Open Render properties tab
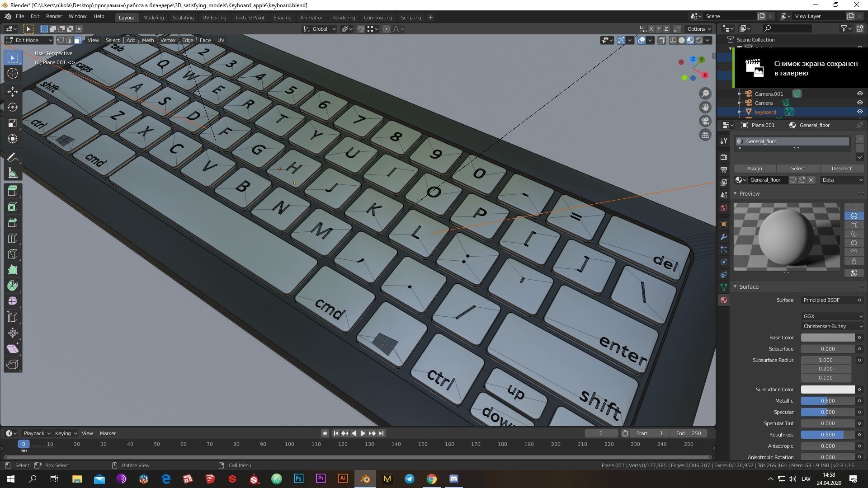This screenshot has width=868, height=488. 724,157
